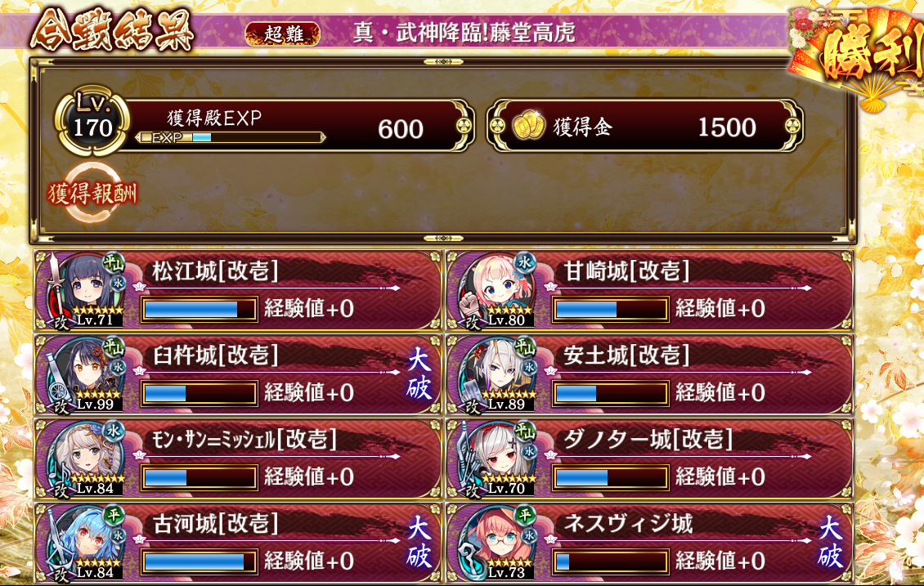This screenshot has height=586, width=924.
Task: Select the 臼杵城[改壱] character portrait
Action: tap(85, 374)
